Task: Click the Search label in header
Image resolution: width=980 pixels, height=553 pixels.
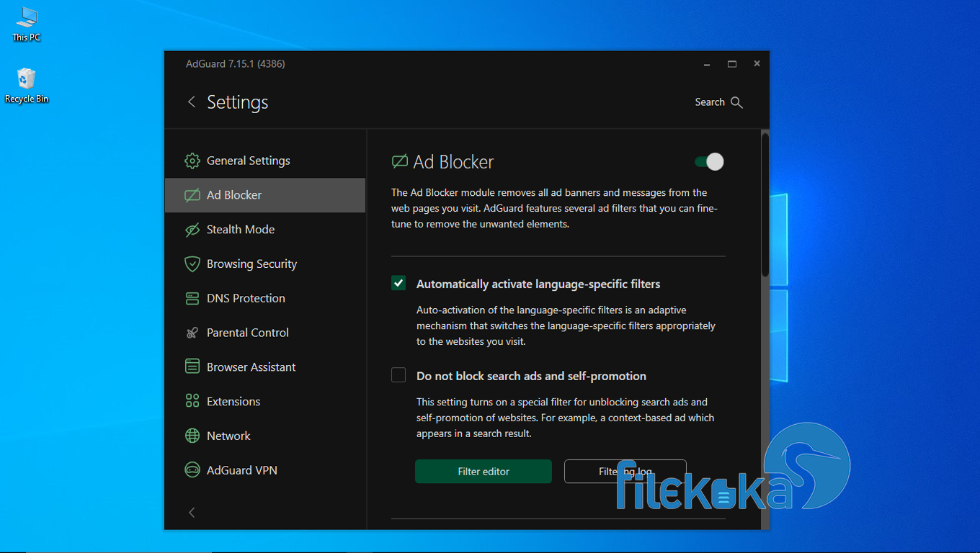Action: pos(710,102)
